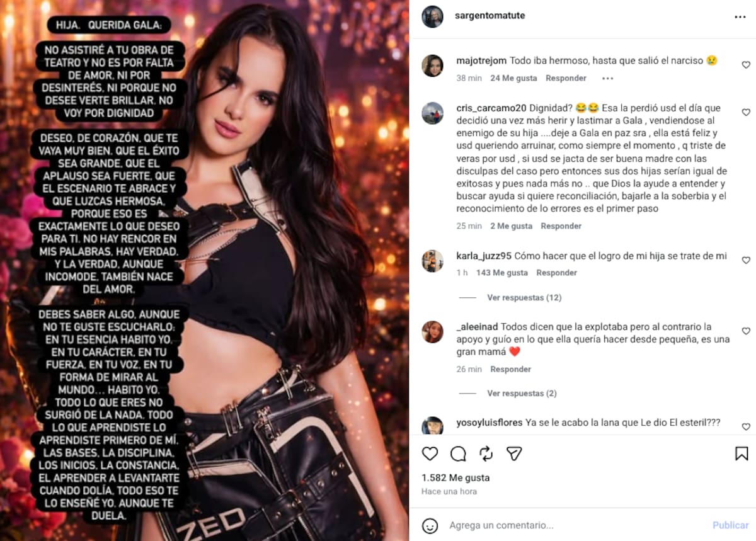Viewport: 756px width, 541px height.
Task: Open more options on majotrejom comment
Action: pos(607,78)
